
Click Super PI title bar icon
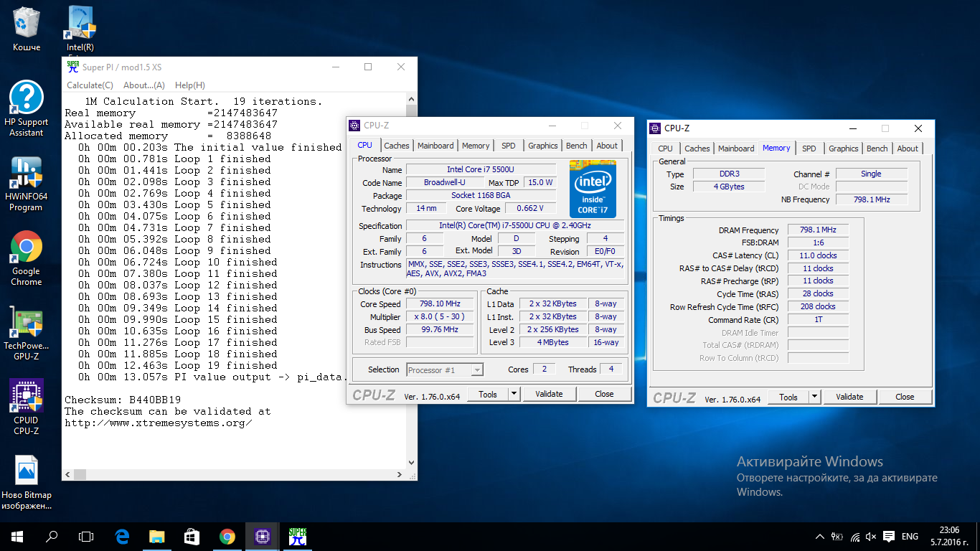72,67
